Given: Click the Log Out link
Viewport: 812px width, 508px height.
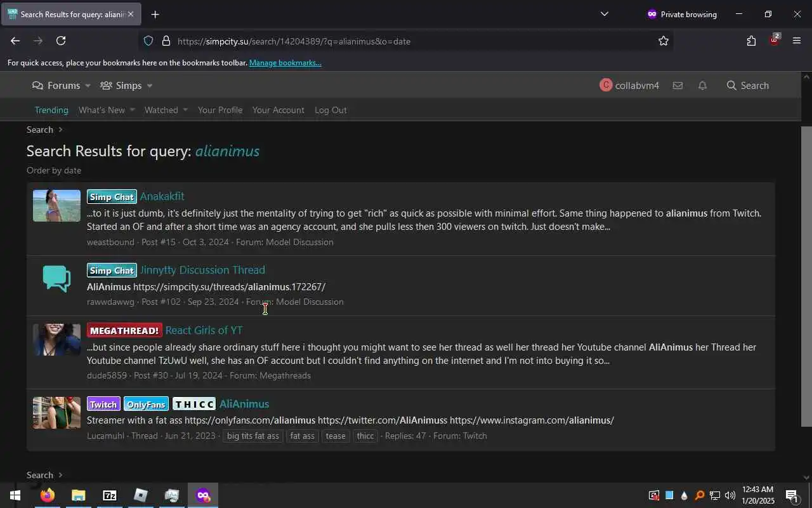Looking at the screenshot, I should point(331,110).
